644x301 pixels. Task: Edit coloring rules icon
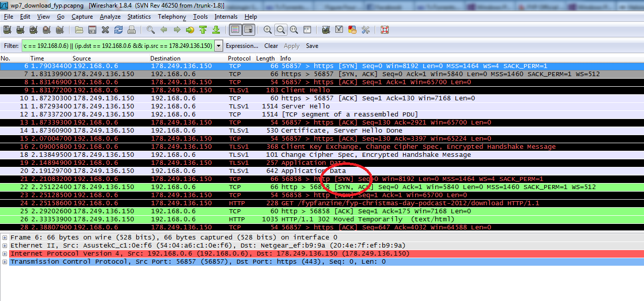click(353, 30)
